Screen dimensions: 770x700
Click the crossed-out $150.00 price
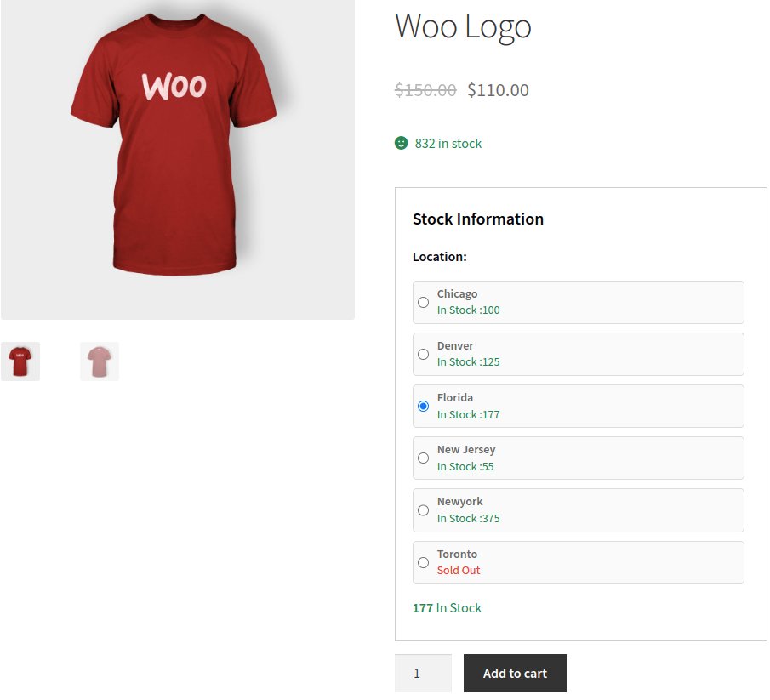pos(425,90)
